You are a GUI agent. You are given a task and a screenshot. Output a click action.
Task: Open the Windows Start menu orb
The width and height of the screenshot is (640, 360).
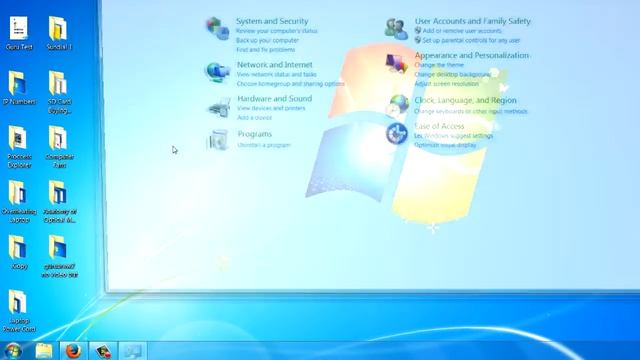(13, 351)
